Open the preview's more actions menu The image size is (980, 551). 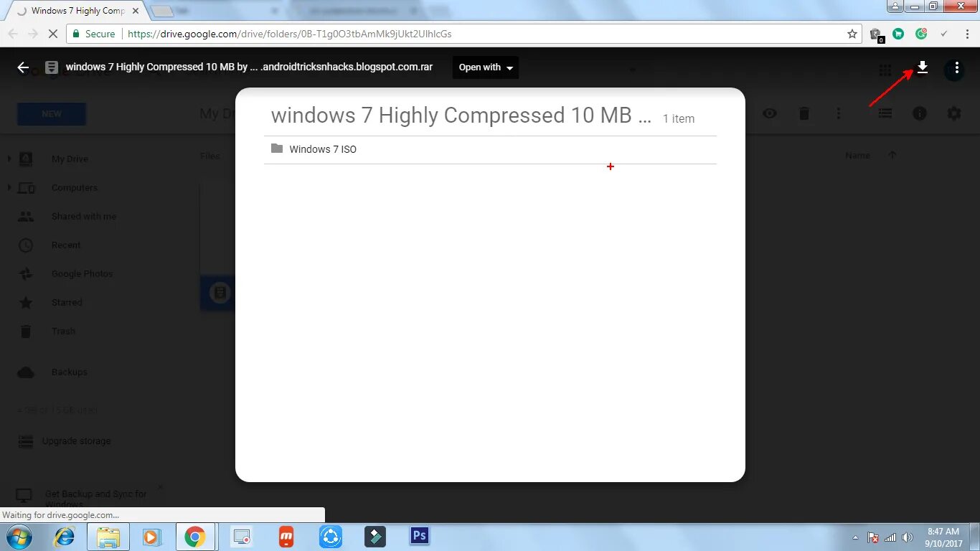tap(957, 67)
